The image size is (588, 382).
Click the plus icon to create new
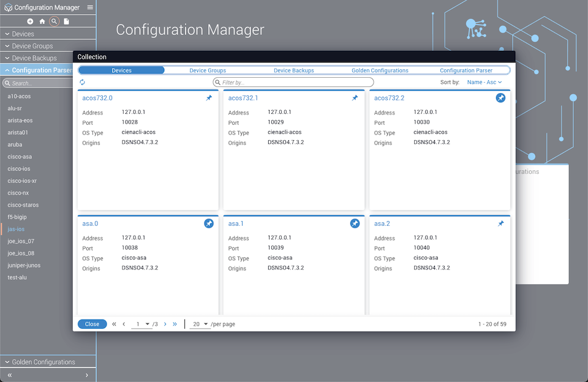(x=30, y=21)
